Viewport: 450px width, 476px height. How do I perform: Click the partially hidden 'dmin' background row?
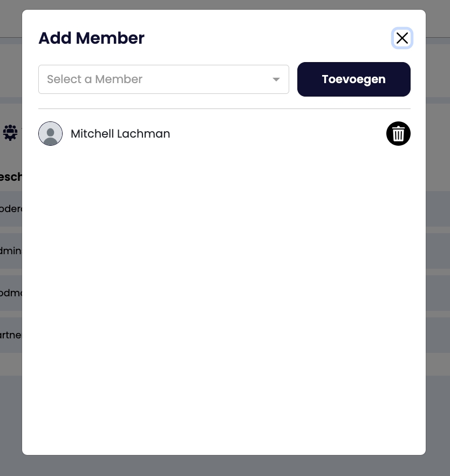pyautogui.click(x=11, y=251)
